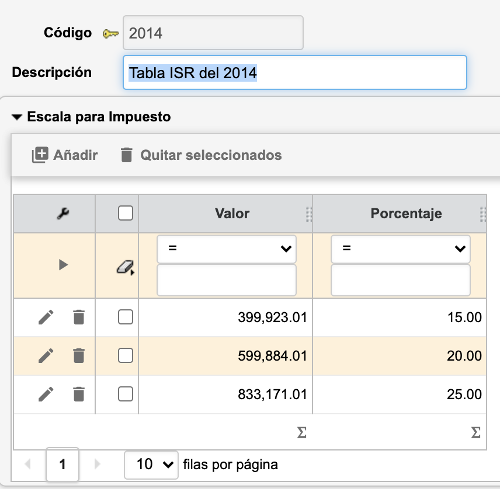The height and width of the screenshot is (489, 500).
Task: Edit the 833,171.01 row with pencil
Action: tap(46, 394)
